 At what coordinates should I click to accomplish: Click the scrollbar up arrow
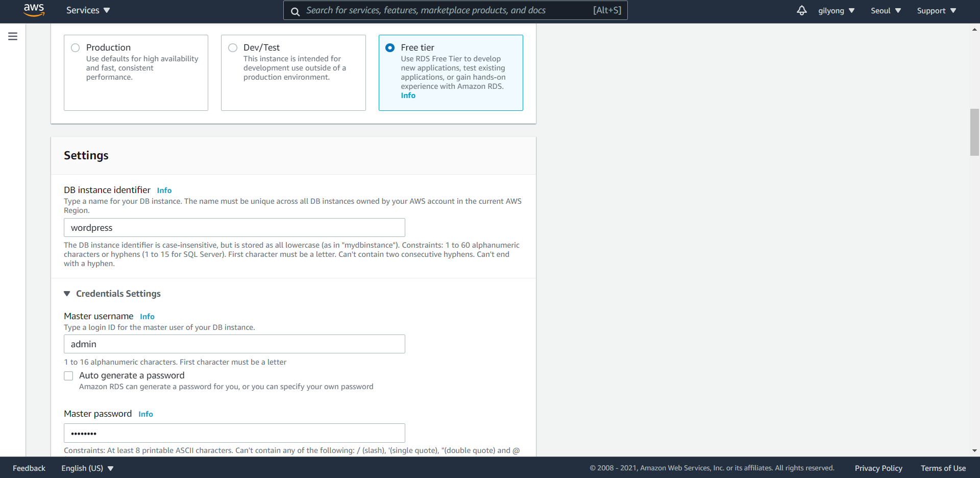974,30
